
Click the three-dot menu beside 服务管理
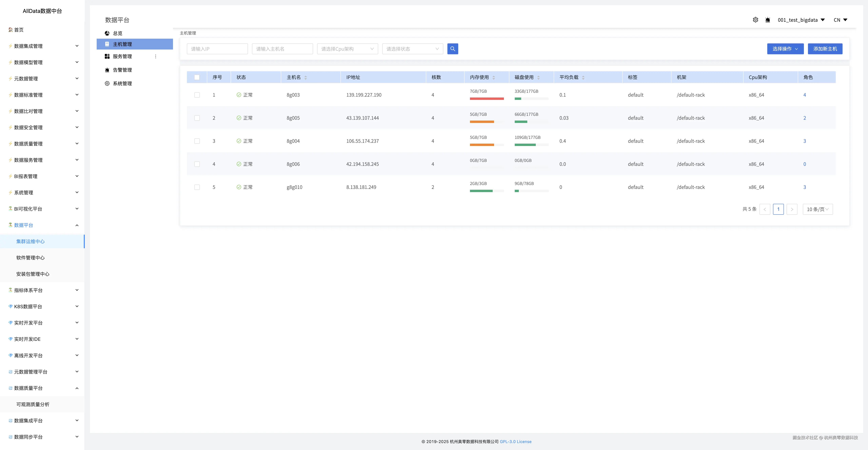point(156,57)
